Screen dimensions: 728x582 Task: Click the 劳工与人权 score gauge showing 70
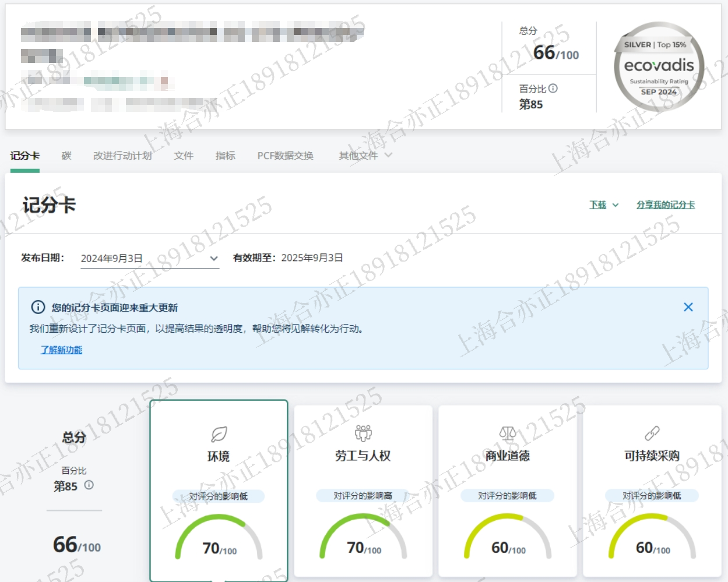click(363, 539)
